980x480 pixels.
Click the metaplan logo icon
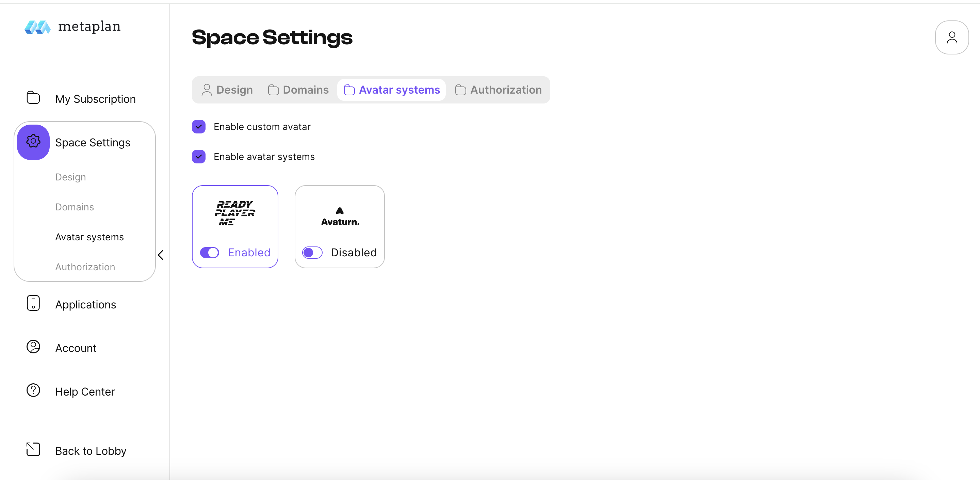(37, 27)
